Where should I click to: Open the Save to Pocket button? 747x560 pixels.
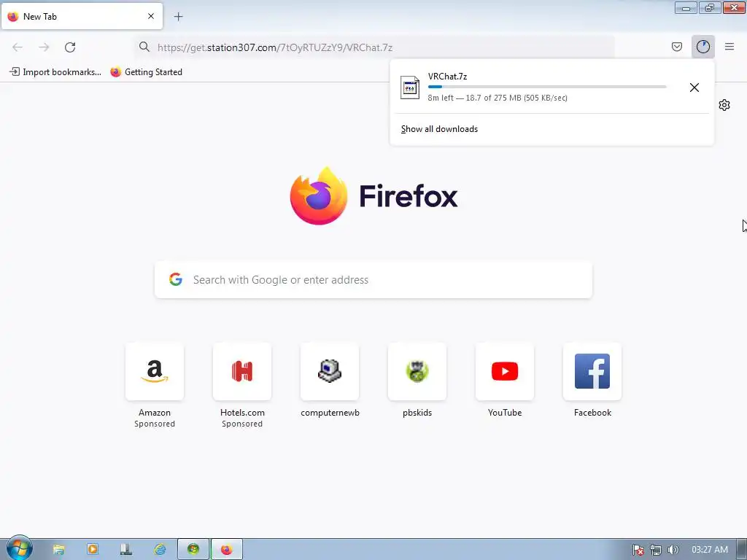[676, 47]
